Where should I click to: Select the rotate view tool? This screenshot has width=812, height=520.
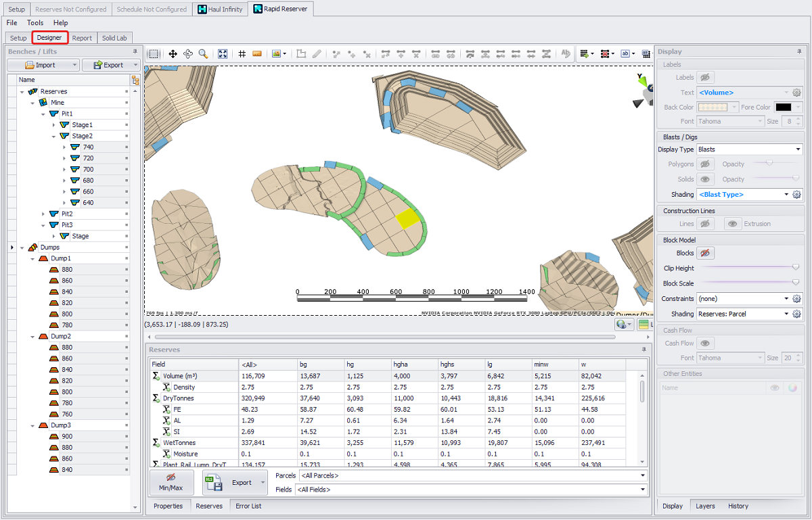187,54
